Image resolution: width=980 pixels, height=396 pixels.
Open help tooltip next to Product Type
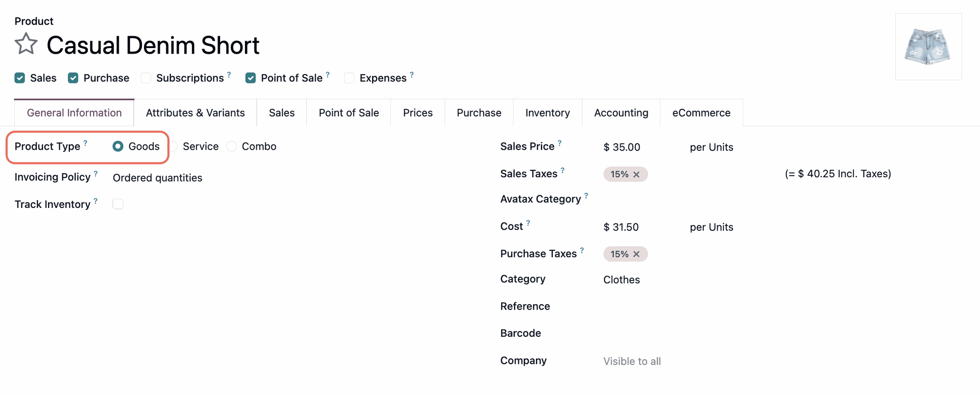click(x=85, y=143)
